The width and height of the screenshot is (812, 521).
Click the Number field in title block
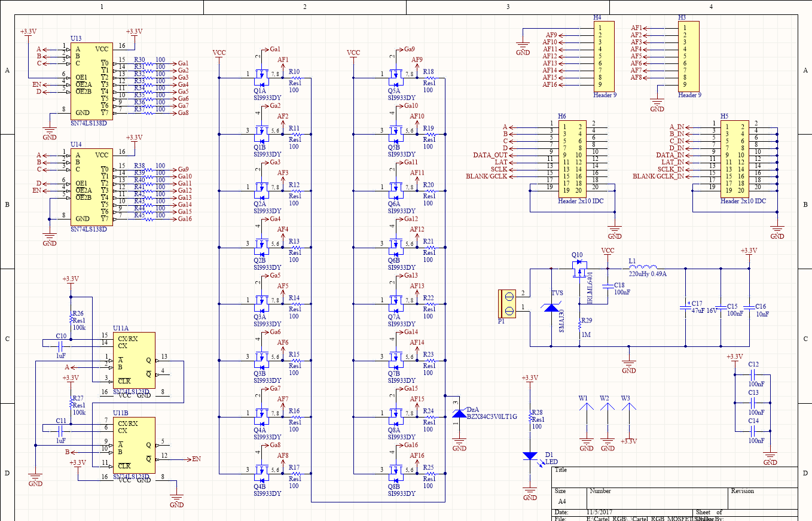658,498
